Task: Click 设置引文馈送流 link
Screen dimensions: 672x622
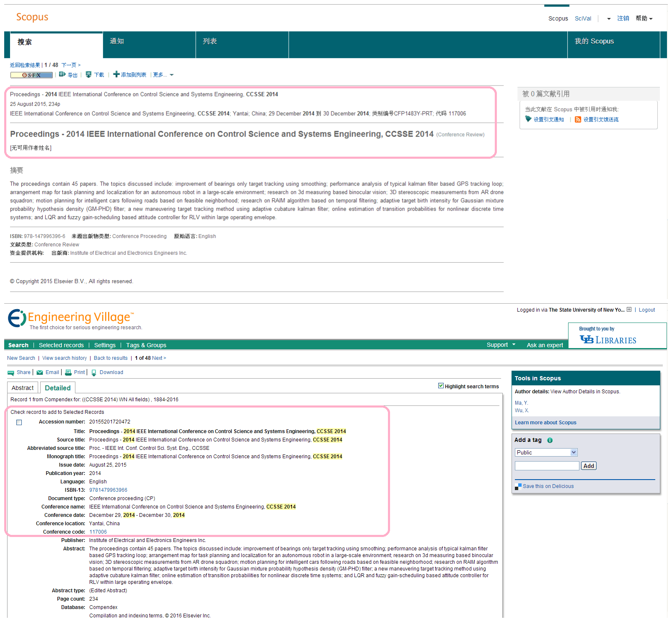Action: [601, 120]
